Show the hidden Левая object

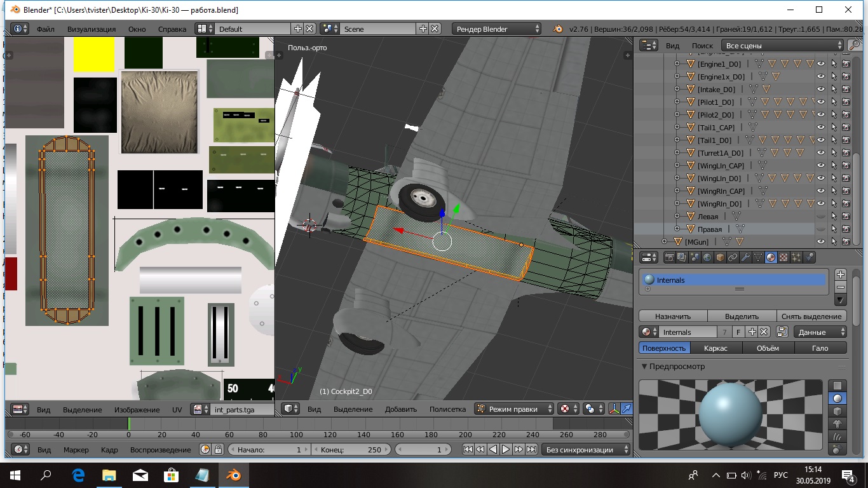(x=820, y=217)
